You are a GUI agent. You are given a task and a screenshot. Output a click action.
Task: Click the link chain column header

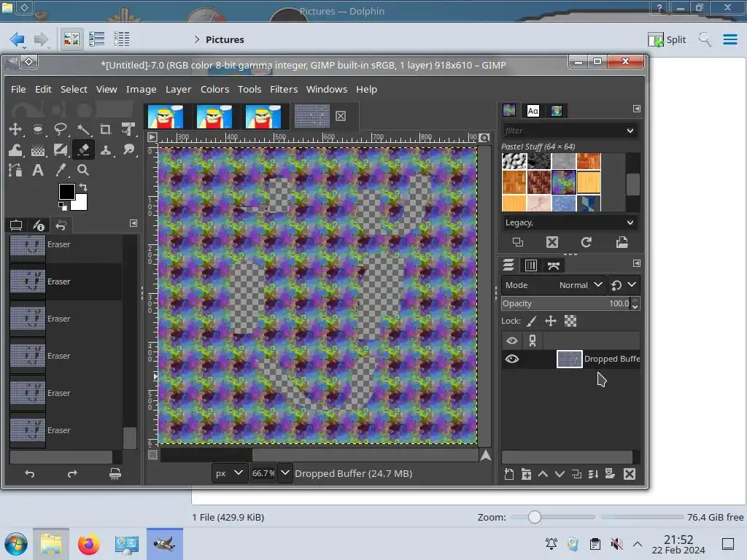click(533, 341)
